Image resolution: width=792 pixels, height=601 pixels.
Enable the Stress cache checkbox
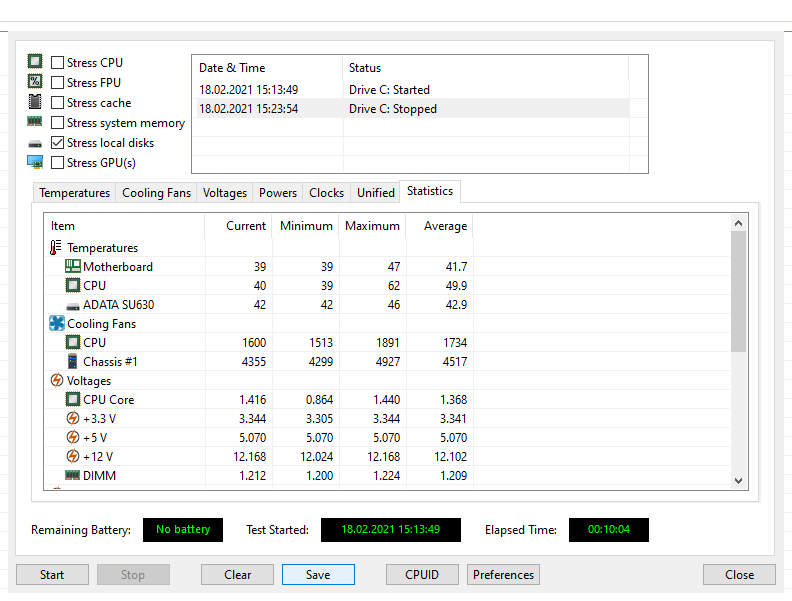[58, 103]
